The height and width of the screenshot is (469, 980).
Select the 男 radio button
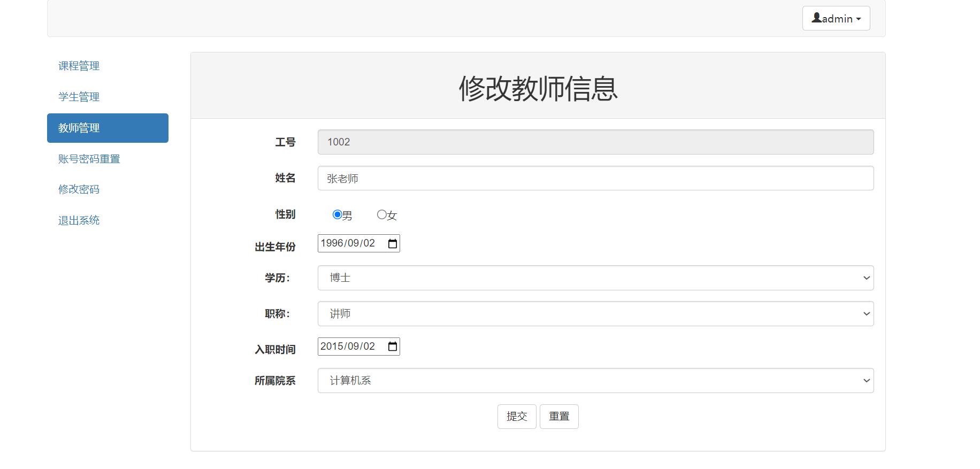tap(337, 214)
